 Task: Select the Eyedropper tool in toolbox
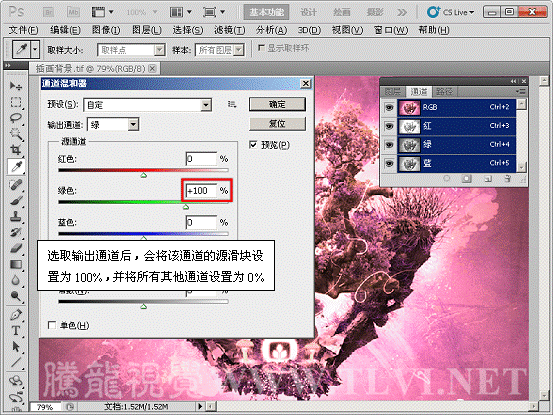click(16, 166)
